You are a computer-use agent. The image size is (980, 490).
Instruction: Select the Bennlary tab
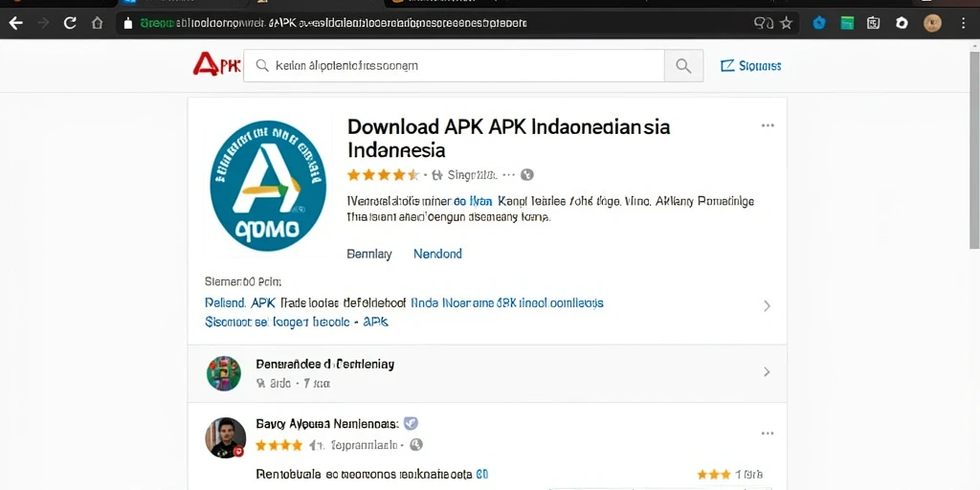tap(368, 254)
